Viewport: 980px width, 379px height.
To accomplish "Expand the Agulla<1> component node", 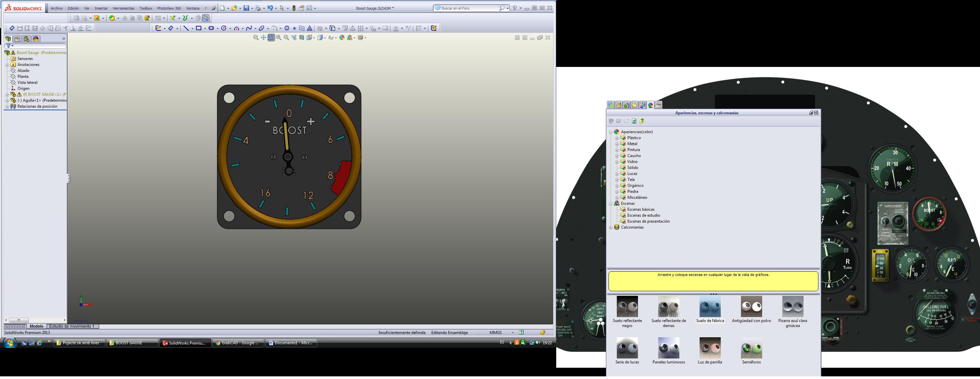I will click(x=7, y=100).
